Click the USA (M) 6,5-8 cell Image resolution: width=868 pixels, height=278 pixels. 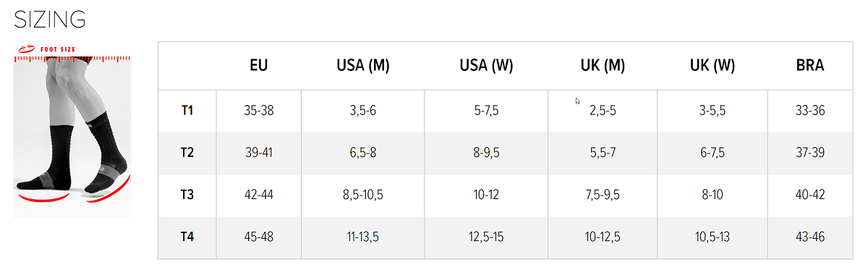click(363, 153)
